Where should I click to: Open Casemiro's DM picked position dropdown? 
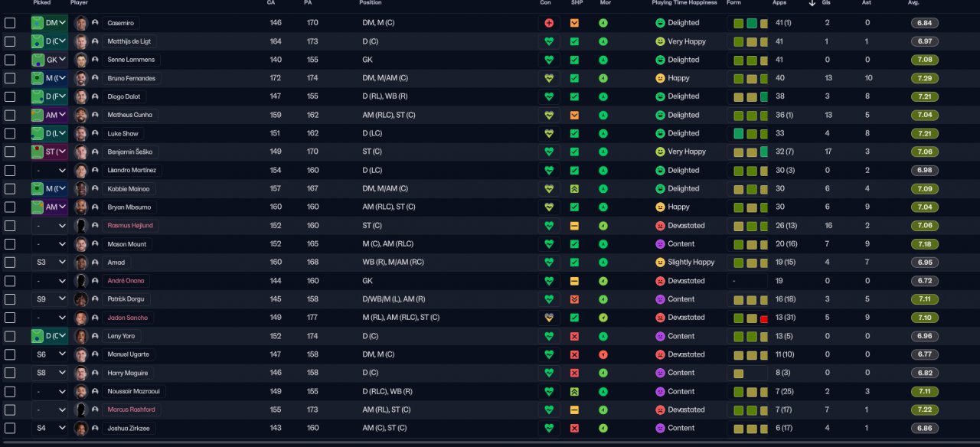coord(49,23)
